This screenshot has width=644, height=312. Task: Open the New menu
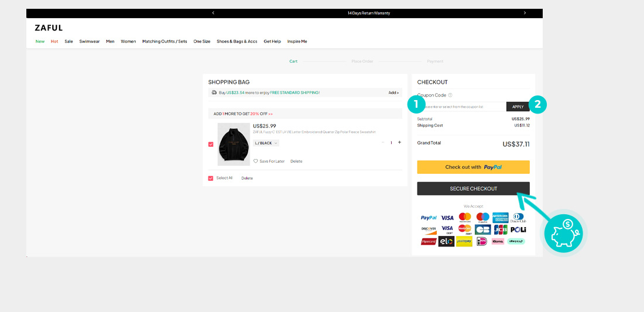[40, 42]
